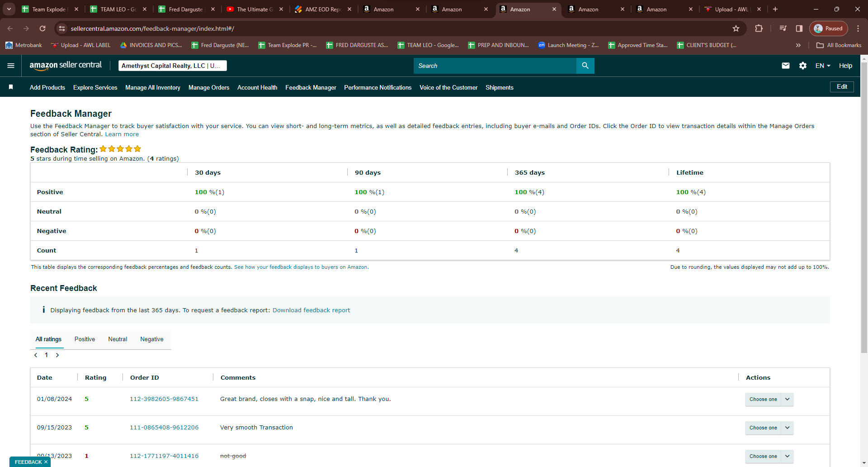Open order 112-3982605-9867451
This screenshot has height=467, width=868.
164,399
